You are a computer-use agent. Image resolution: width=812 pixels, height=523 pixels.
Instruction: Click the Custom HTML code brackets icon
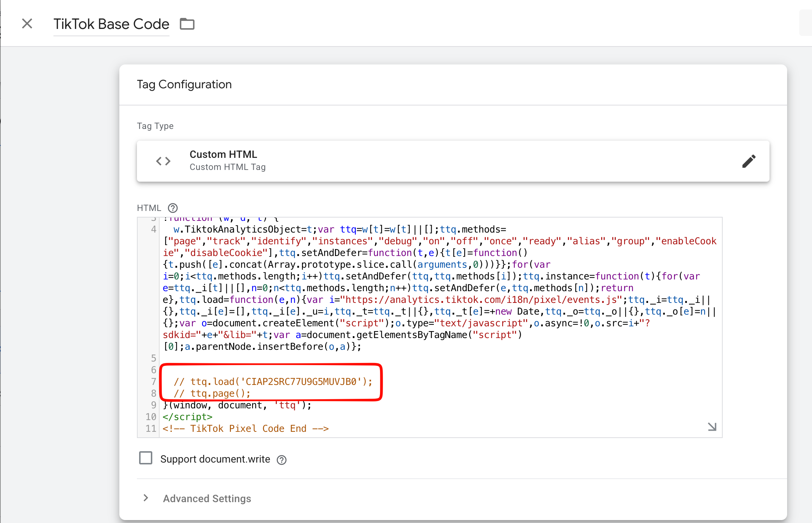[163, 161]
